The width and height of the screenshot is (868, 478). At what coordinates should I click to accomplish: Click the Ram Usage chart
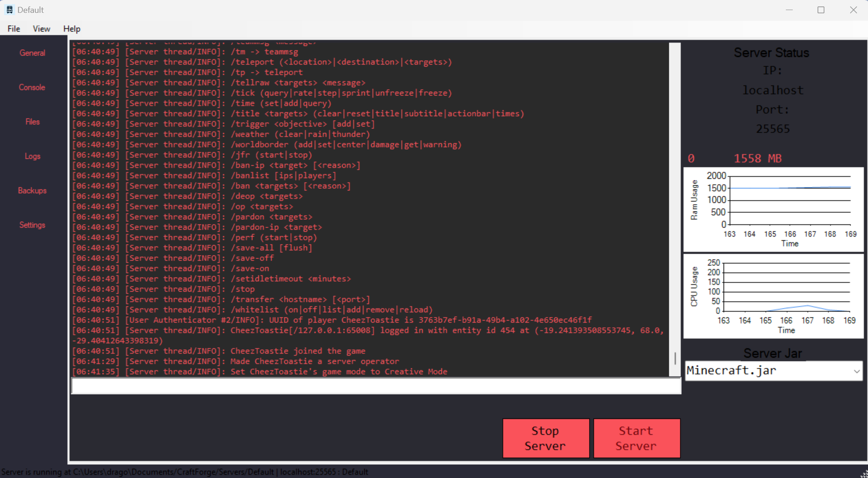pyautogui.click(x=773, y=209)
